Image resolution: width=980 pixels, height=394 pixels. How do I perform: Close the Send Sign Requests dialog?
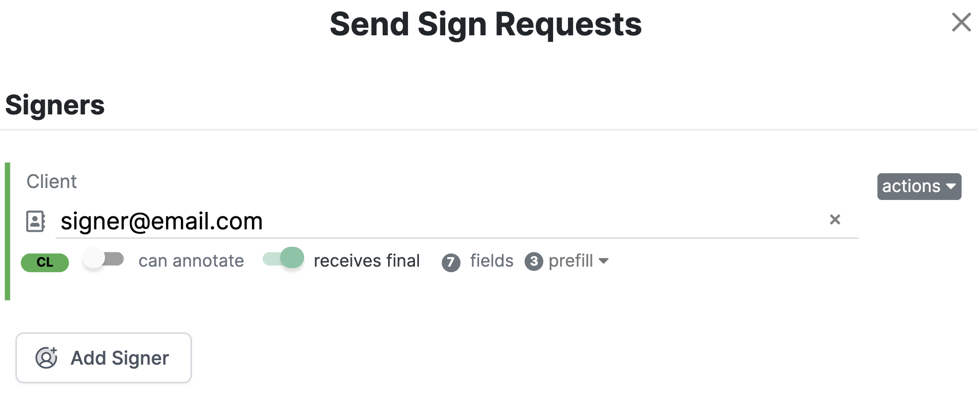(961, 22)
